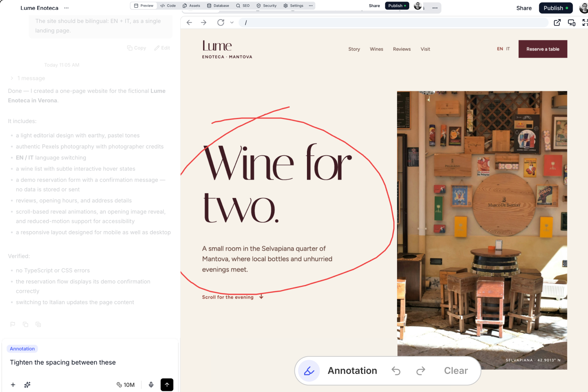Screen dimensions: 588x392
Task: Click the large Share button
Action: [524, 8]
